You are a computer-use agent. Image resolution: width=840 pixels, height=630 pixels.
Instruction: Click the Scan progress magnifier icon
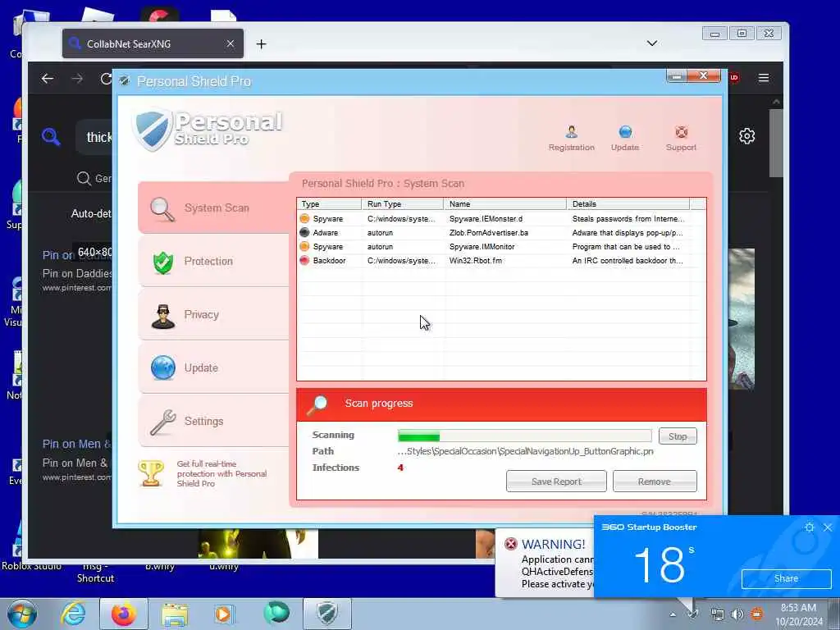(x=317, y=405)
